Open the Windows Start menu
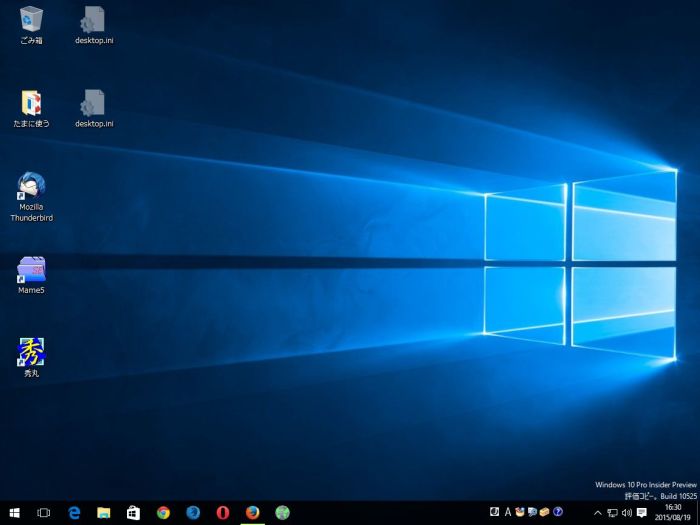The width and height of the screenshot is (700, 525). (14, 512)
